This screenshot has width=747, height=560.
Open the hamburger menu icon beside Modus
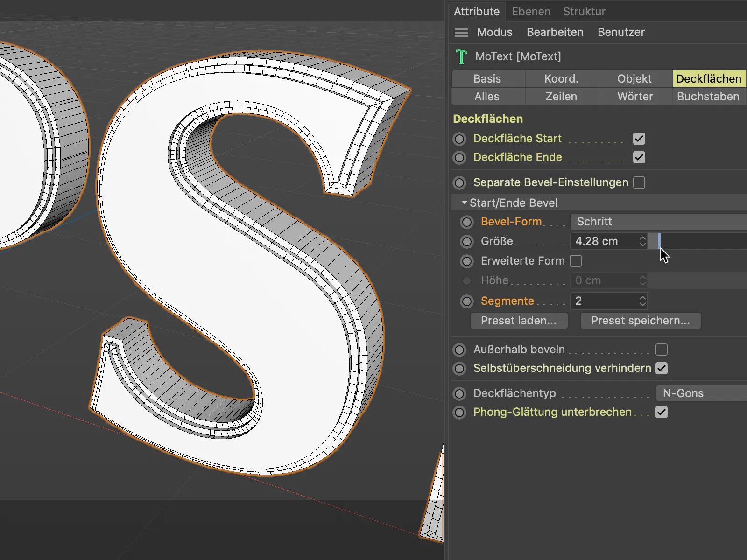(461, 32)
